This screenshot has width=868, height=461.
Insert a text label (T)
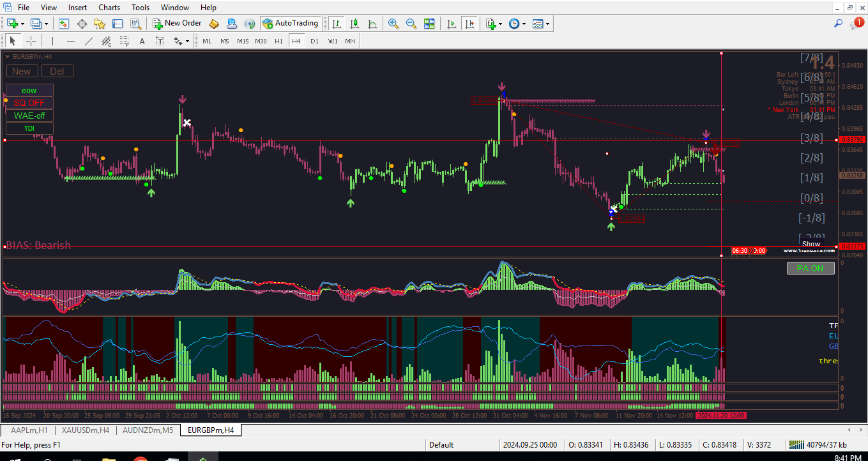pyautogui.click(x=160, y=41)
